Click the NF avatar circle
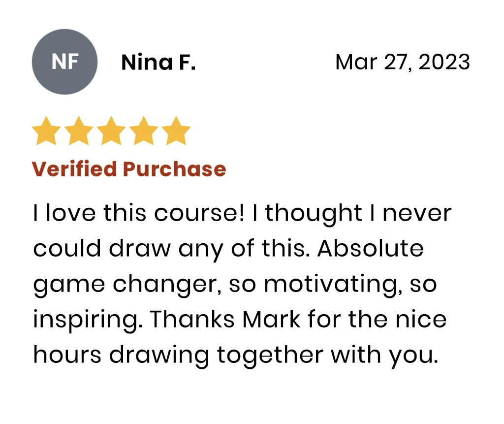The image size is (504, 424). click(x=64, y=62)
